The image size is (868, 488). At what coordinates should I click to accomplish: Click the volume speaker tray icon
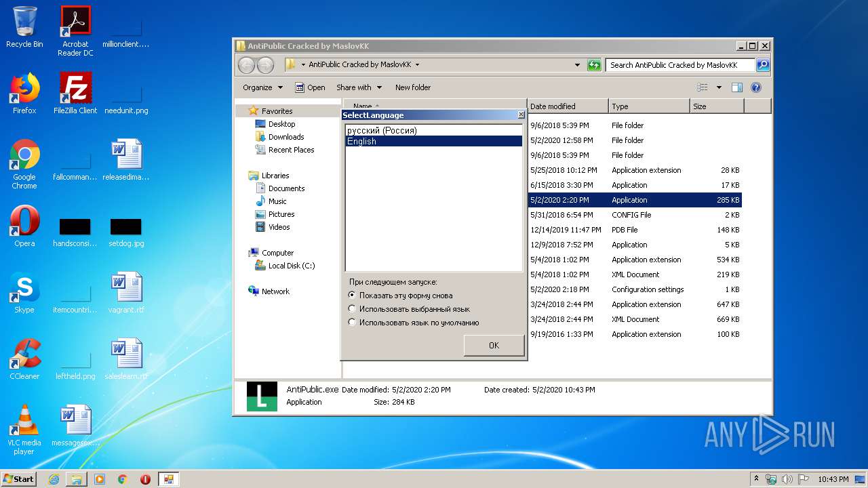[x=787, y=479]
